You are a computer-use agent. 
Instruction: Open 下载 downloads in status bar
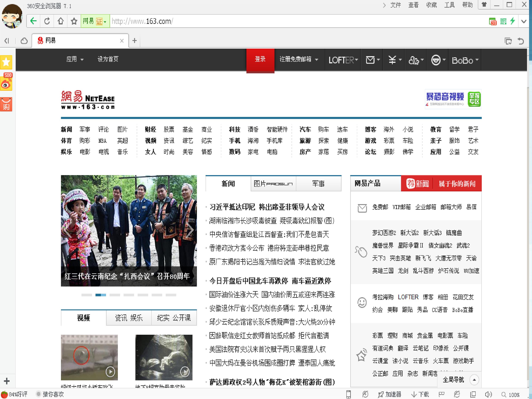(x=420, y=394)
